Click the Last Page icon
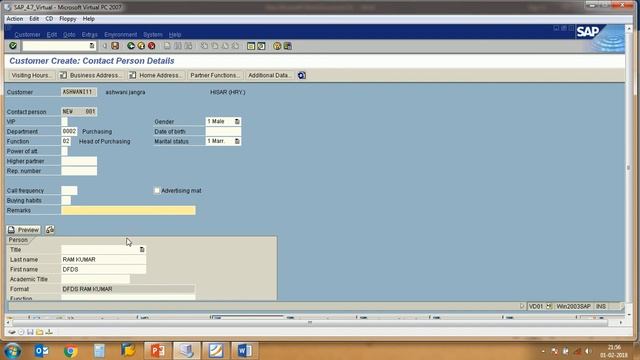Image resolution: width=640 pixels, height=360 pixels. pos(236,46)
